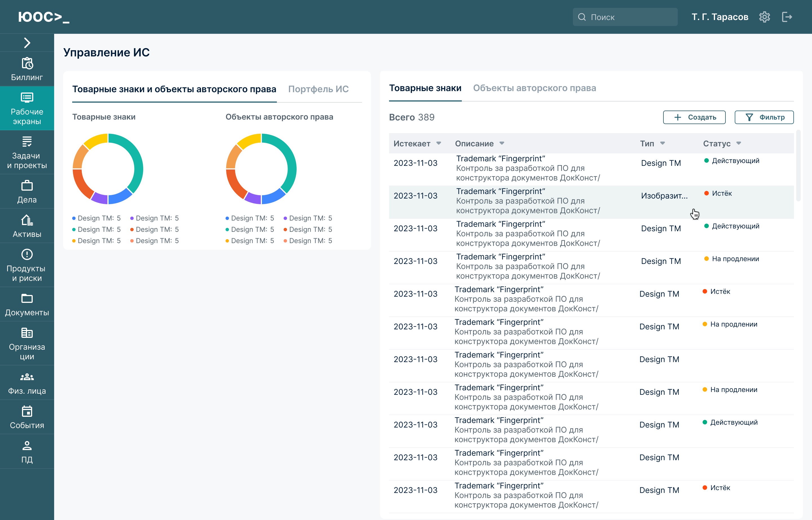Click the Создать button

pos(694,117)
